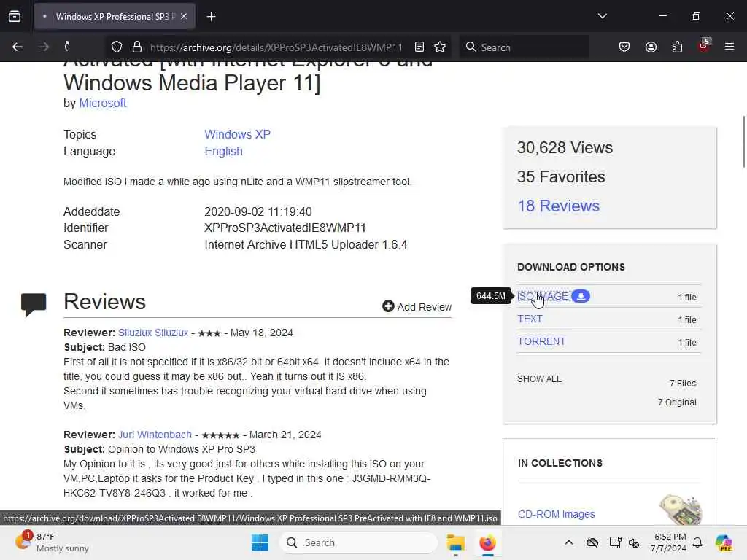Viewport: 747px width, 560px height.
Task: Expand the list all tabs chevron
Action: tap(602, 16)
